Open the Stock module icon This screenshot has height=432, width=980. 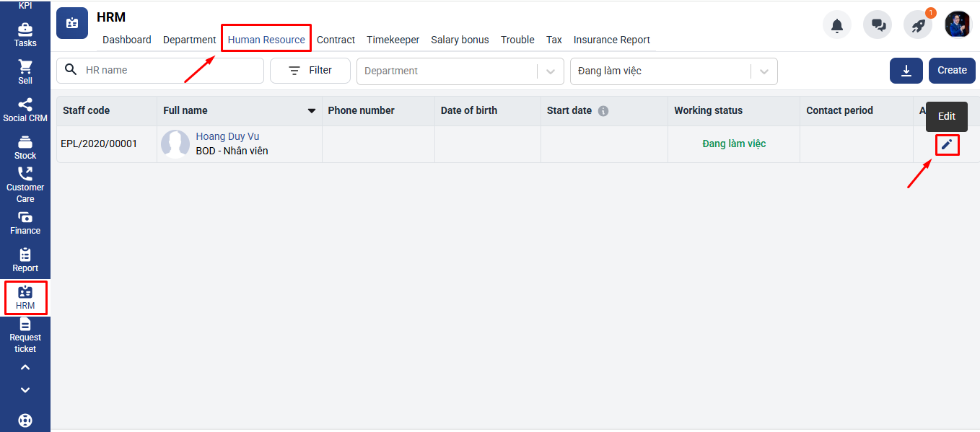click(25, 148)
